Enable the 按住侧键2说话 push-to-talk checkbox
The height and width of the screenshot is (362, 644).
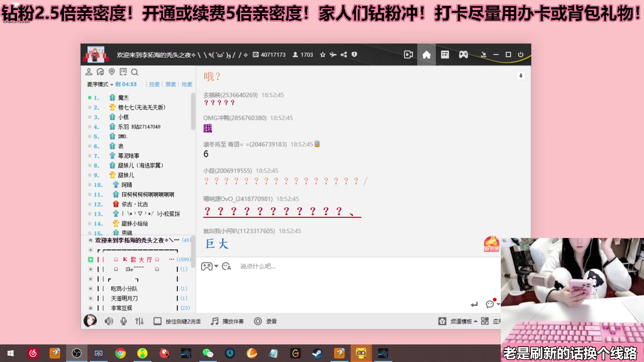pos(157,321)
